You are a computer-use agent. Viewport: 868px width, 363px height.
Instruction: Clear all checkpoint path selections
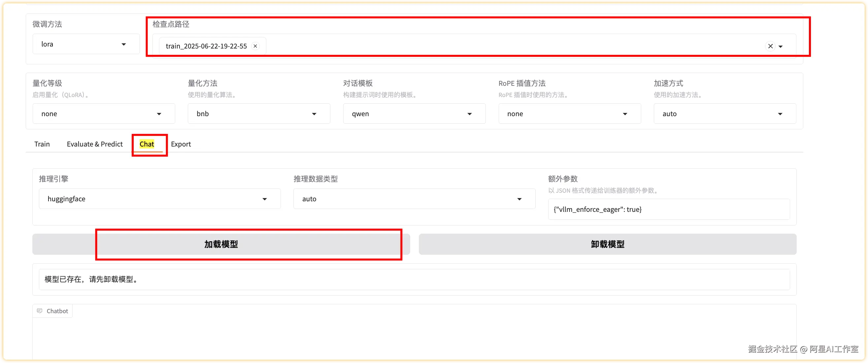click(770, 46)
